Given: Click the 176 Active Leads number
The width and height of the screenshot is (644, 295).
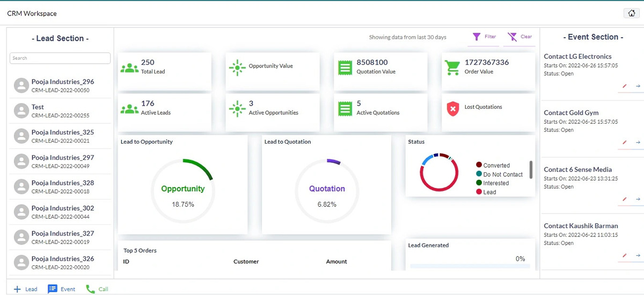Looking at the screenshot, I should point(148,104).
